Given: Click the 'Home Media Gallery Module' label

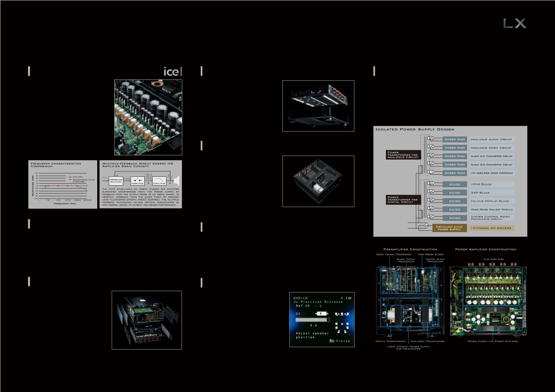Looking at the screenshot, I should 491,210.
